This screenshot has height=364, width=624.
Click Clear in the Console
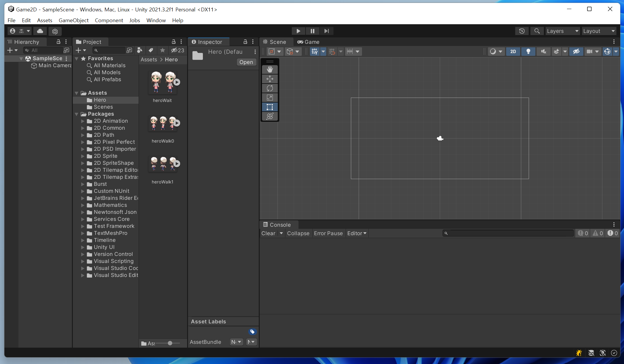pos(268,233)
